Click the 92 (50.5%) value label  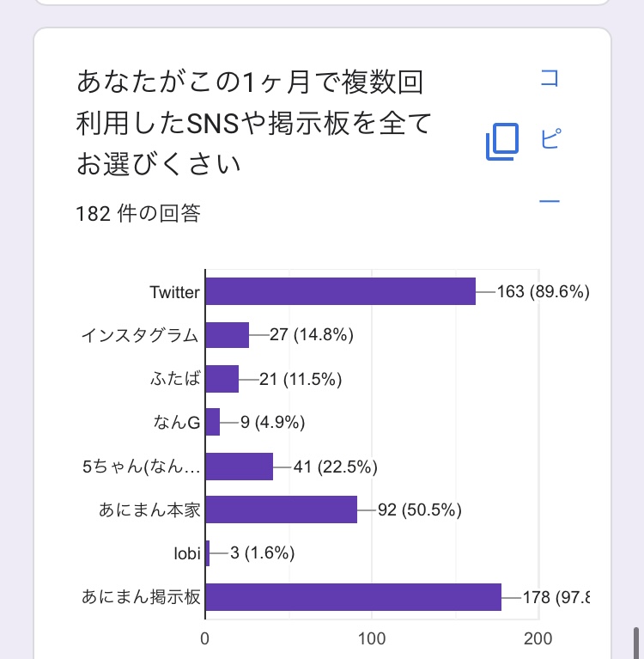coord(420,510)
